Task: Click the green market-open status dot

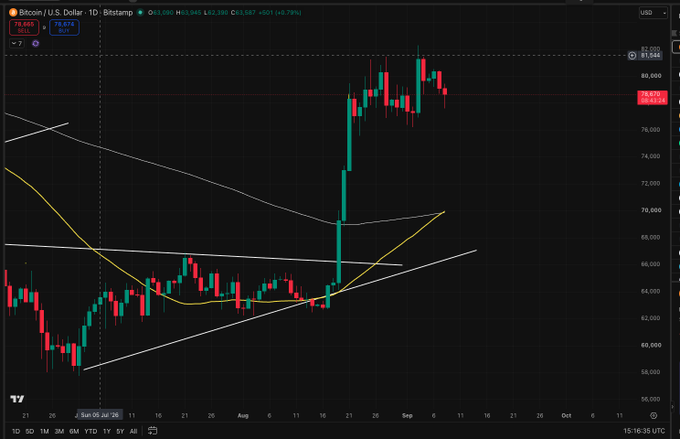Action: click(x=140, y=13)
